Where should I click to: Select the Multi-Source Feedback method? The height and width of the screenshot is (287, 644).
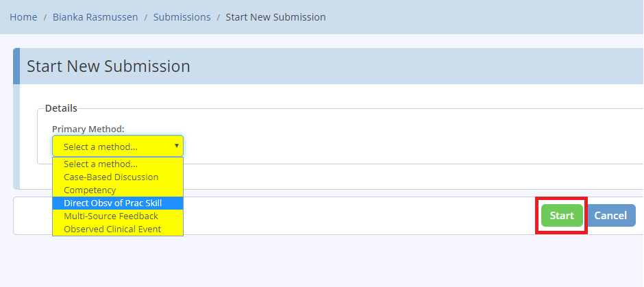coord(118,216)
